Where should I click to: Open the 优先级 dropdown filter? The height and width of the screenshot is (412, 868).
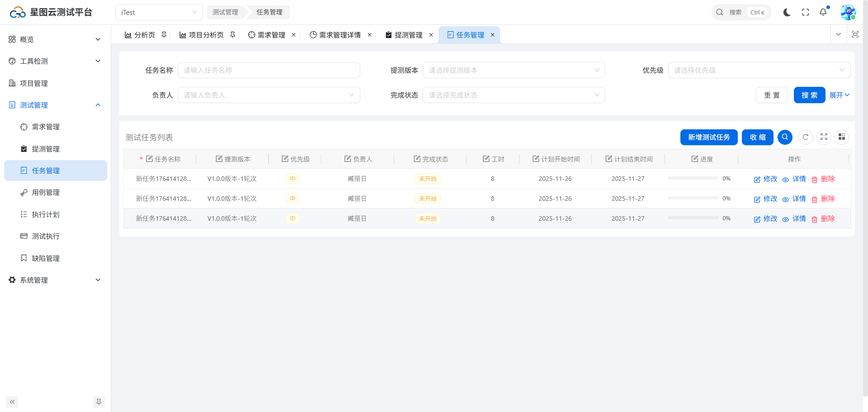pos(759,70)
